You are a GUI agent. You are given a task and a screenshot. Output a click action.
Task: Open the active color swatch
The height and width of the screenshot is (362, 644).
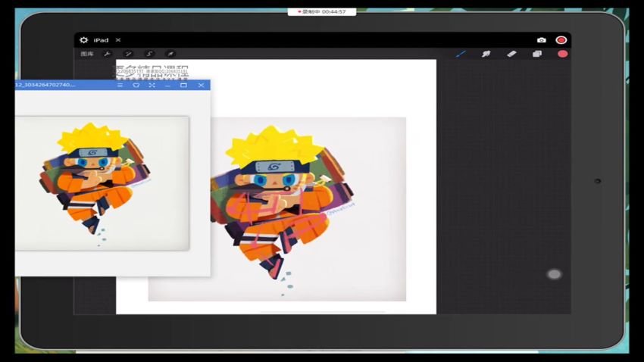coord(562,54)
